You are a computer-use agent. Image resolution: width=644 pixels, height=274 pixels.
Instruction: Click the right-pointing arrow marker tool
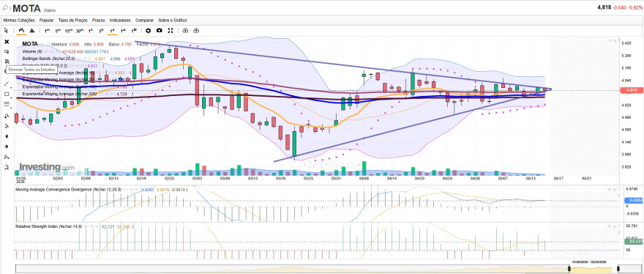click(7, 147)
